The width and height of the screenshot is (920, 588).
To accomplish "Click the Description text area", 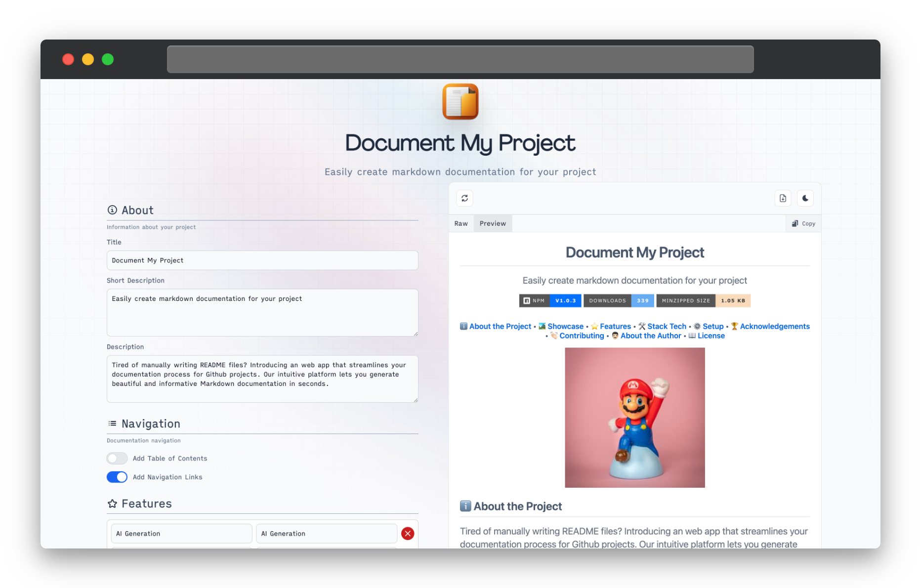I will pyautogui.click(x=262, y=379).
